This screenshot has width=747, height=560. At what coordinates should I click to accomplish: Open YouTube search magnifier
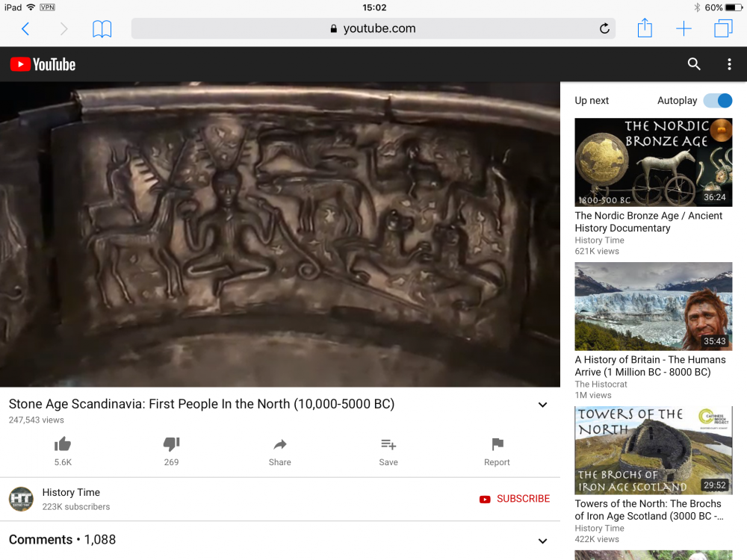(x=694, y=63)
